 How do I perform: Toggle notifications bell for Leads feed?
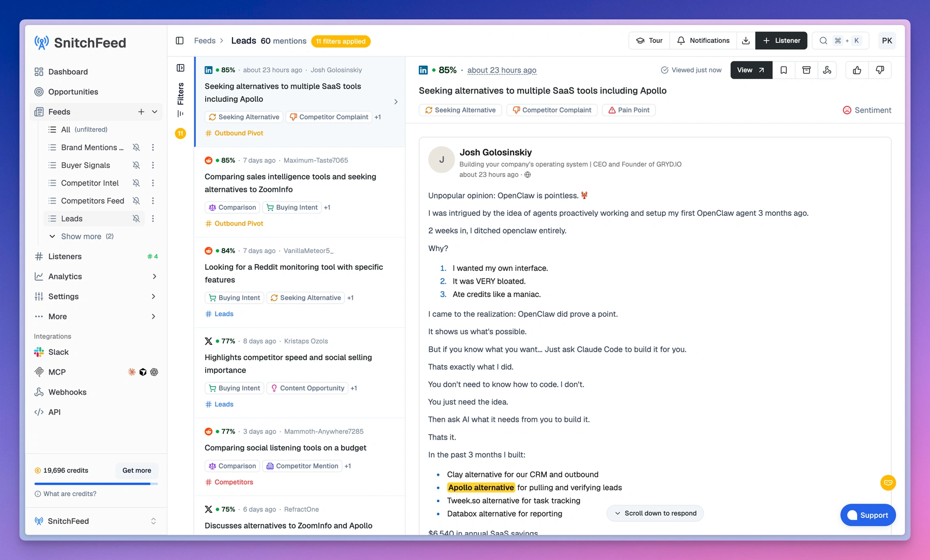[136, 219]
